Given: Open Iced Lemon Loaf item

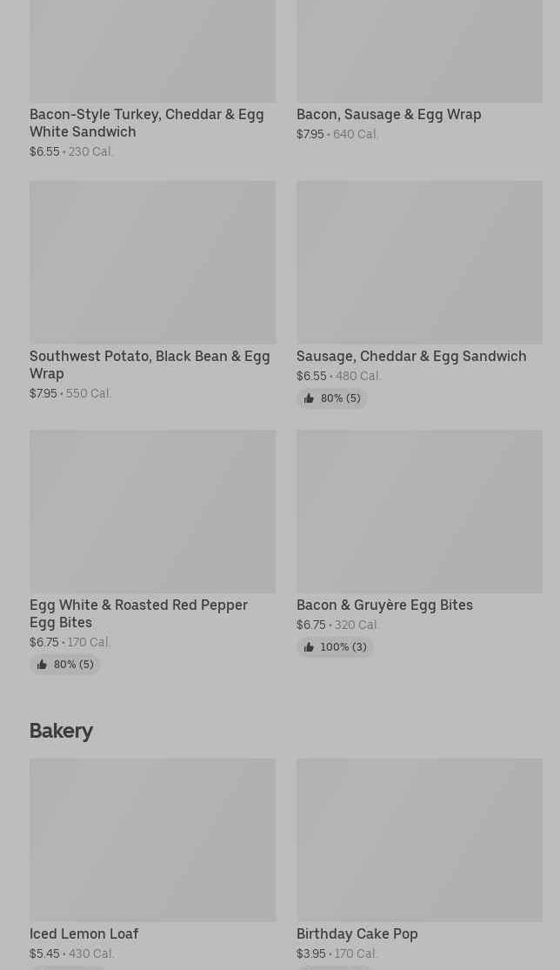Looking at the screenshot, I should click(x=84, y=933).
